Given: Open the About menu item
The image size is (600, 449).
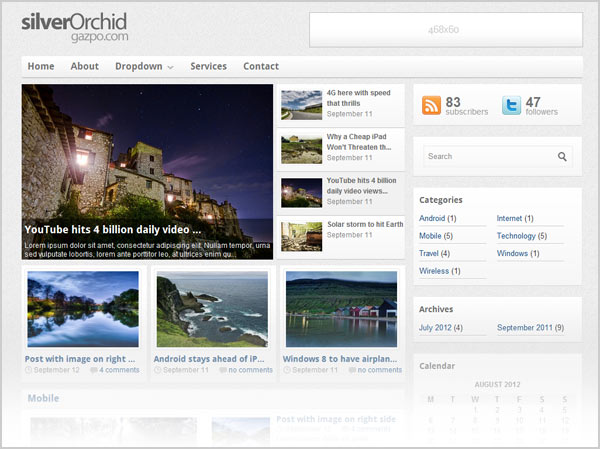Looking at the screenshot, I should click(85, 66).
